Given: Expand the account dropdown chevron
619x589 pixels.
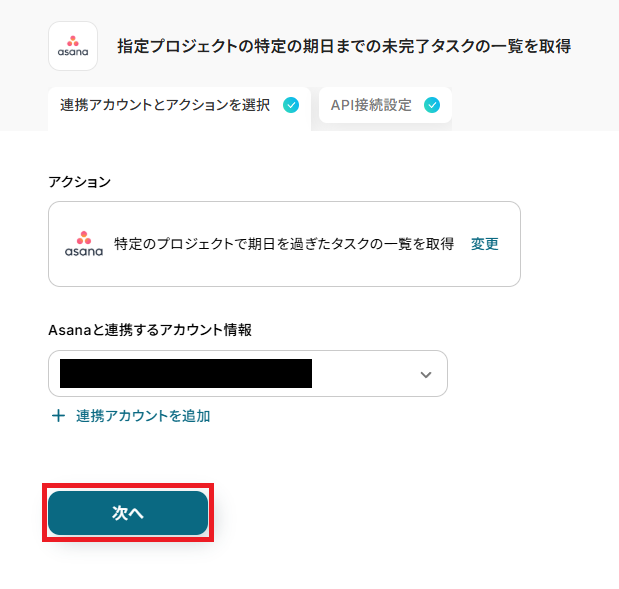Looking at the screenshot, I should (426, 374).
